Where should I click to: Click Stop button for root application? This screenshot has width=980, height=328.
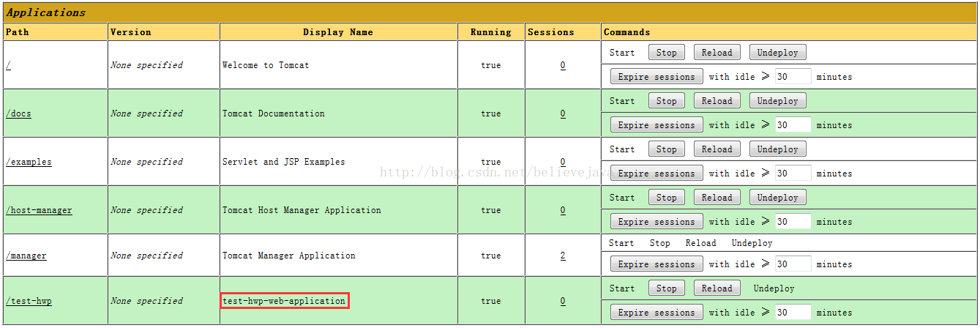point(667,53)
